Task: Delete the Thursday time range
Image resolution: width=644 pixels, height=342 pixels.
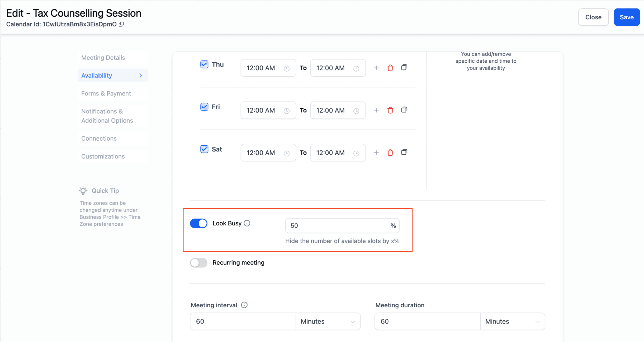Action: tap(390, 68)
